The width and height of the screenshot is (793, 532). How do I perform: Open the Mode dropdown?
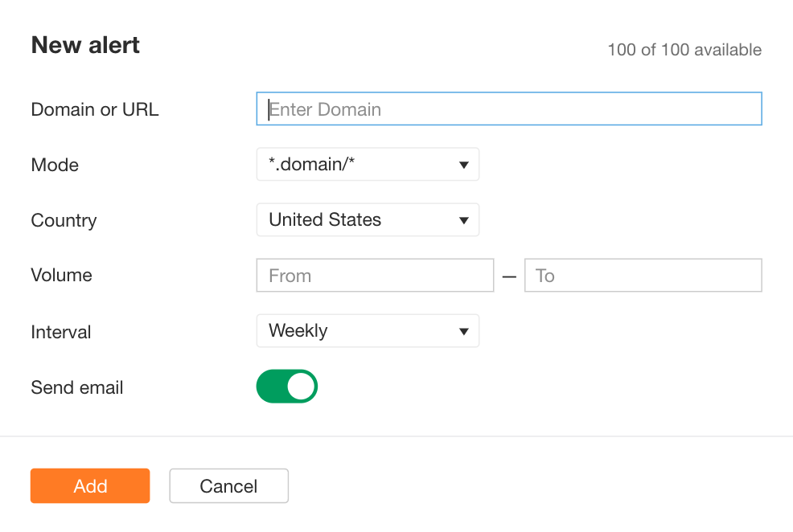tap(368, 164)
